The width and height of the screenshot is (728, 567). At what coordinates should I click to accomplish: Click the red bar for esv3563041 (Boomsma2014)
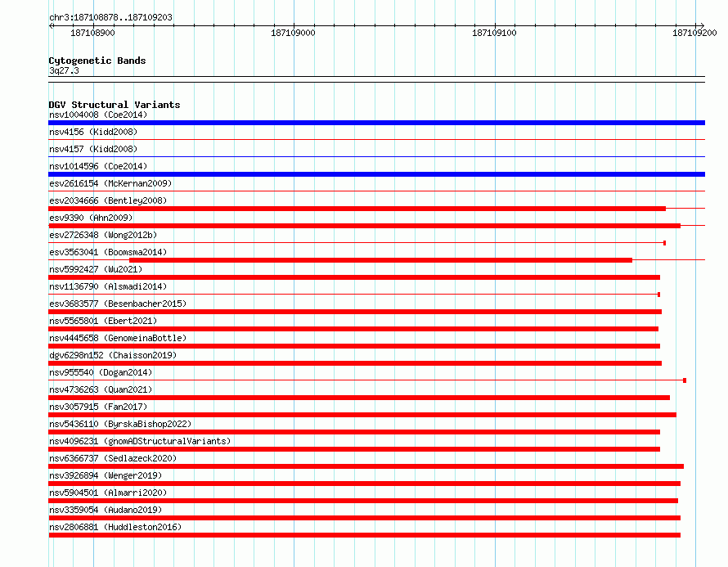(380, 260)
